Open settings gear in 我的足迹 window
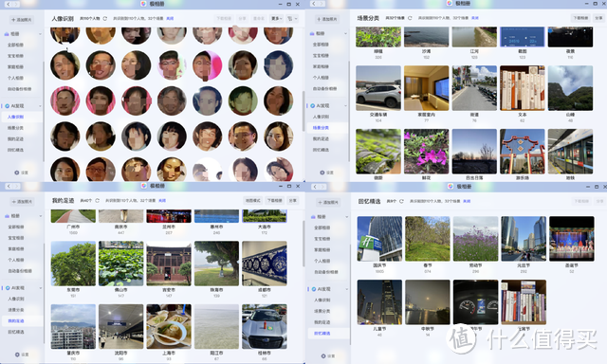Screen dimensions: 607x364 pyautogui.click(x=17, y=355)
